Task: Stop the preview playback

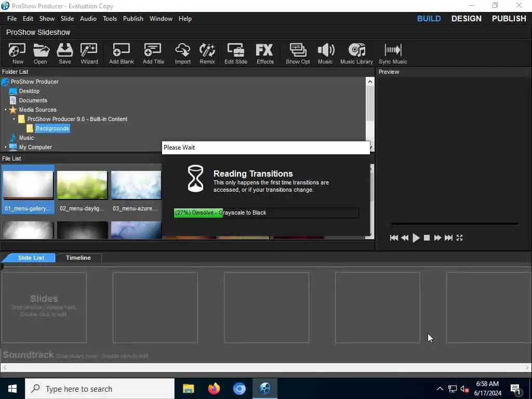Action: [x=427, y=238]
